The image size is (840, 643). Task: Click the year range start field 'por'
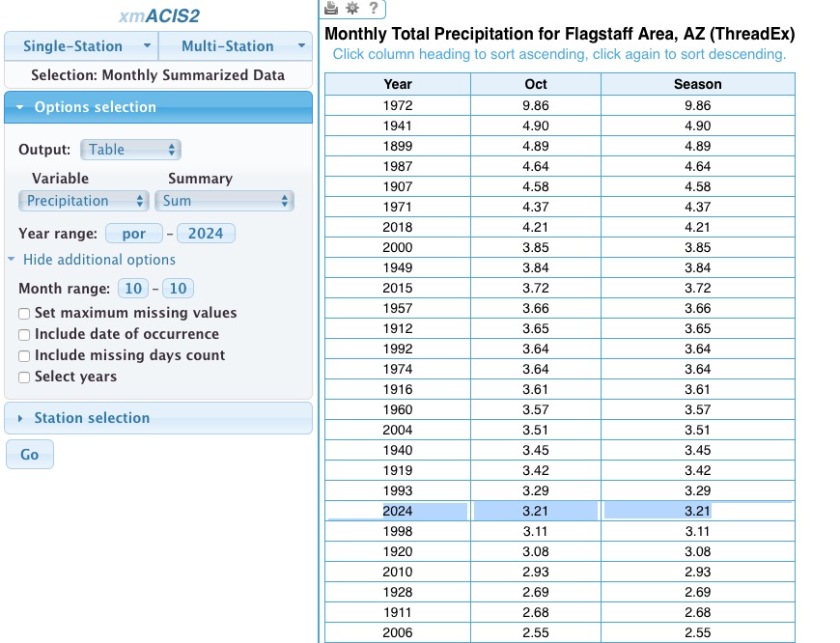click(x=134, y=234)
